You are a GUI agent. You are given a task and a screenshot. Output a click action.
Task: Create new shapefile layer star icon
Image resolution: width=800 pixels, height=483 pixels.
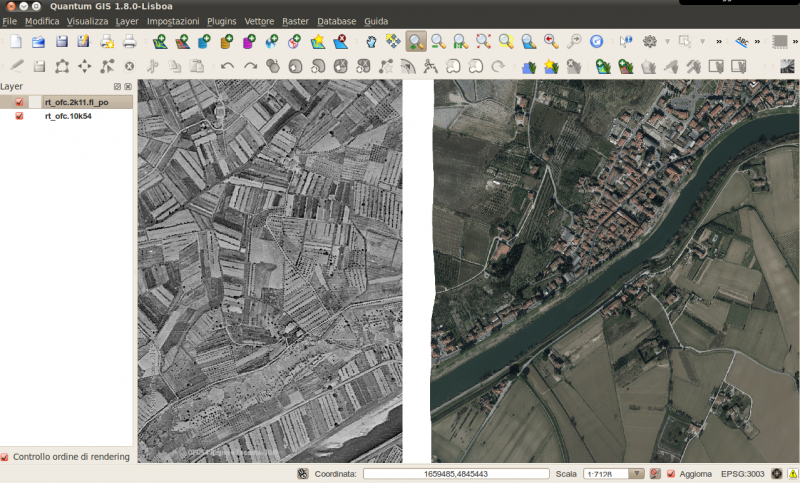click(317, 41)
